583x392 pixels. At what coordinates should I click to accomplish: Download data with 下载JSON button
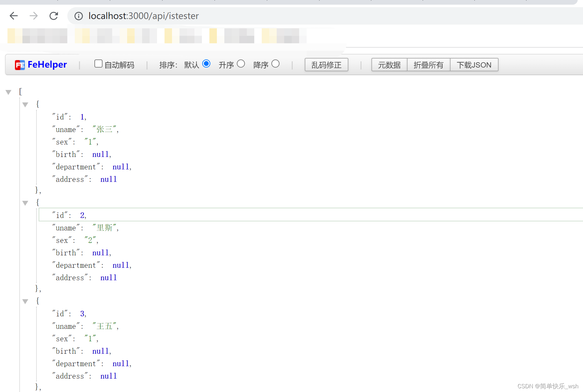tap(474, 65)
